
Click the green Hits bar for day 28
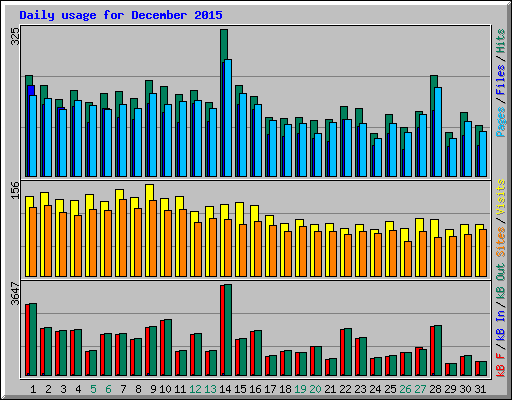[x=434, y=81]
